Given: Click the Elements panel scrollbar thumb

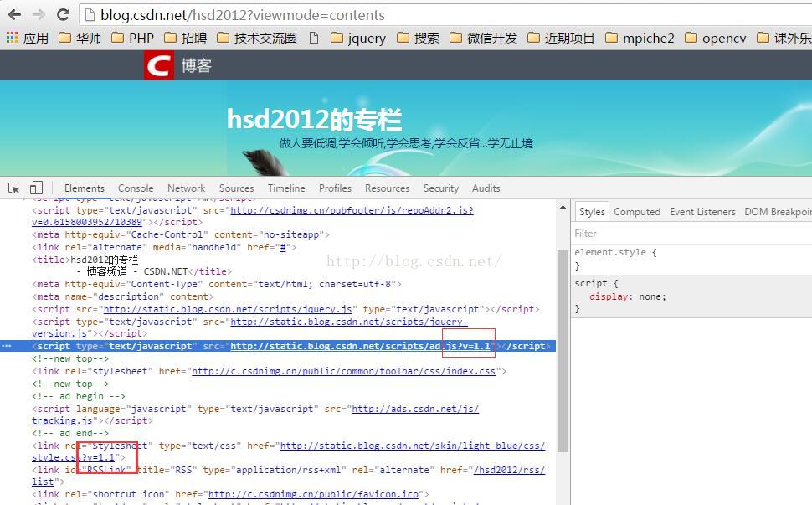Looking at the screenshot, I should (x=563, y=351).
